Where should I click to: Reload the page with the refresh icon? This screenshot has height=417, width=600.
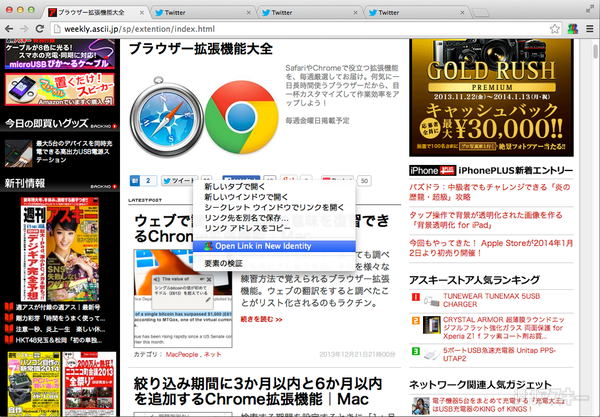[39, 29]
